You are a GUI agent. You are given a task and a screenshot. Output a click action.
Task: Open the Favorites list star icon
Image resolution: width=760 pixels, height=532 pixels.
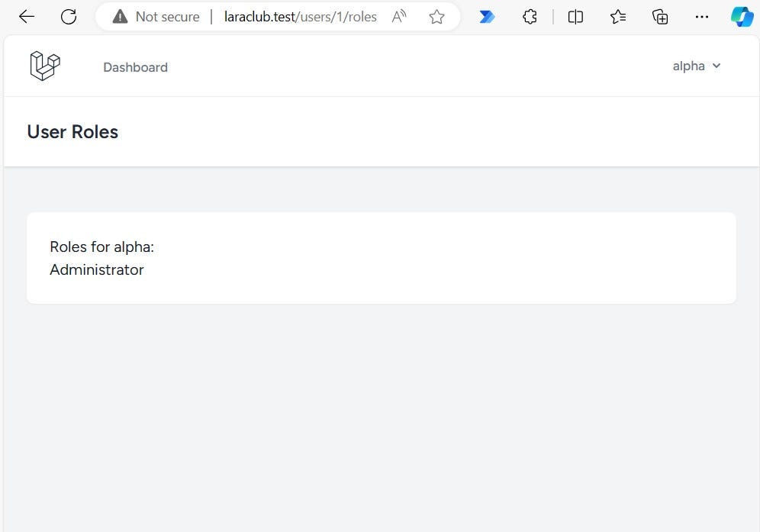point(618,16)
